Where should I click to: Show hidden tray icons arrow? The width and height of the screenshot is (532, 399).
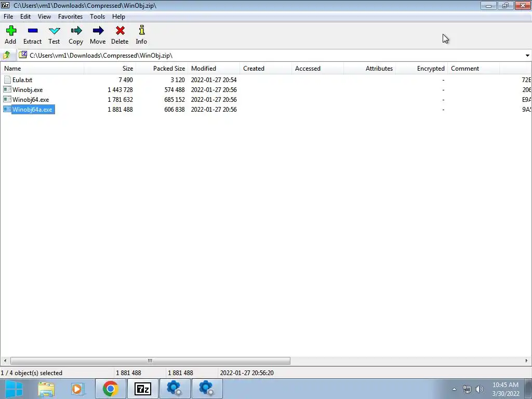[x=454, y=389]
